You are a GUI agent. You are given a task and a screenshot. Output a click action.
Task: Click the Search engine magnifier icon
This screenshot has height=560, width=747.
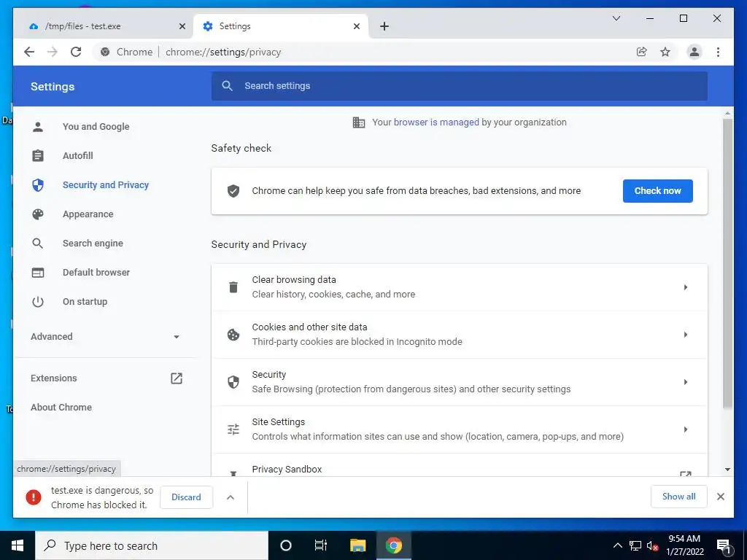(38, 244)
